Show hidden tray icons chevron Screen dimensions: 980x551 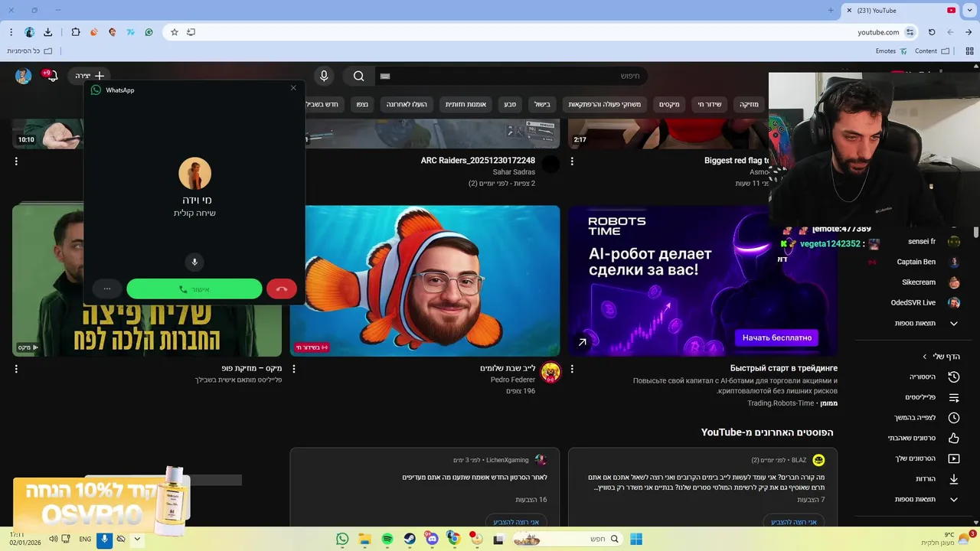[x=137, y=539]
